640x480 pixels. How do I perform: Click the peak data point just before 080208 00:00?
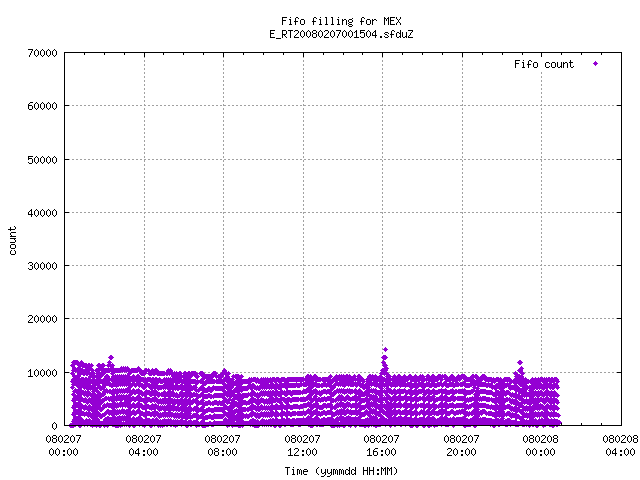[520, 362]
